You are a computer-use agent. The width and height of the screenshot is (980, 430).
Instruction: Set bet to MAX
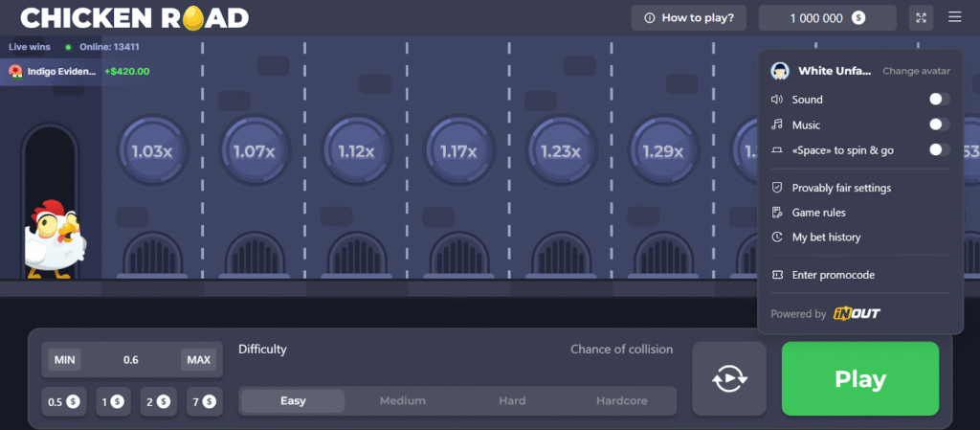198,360
